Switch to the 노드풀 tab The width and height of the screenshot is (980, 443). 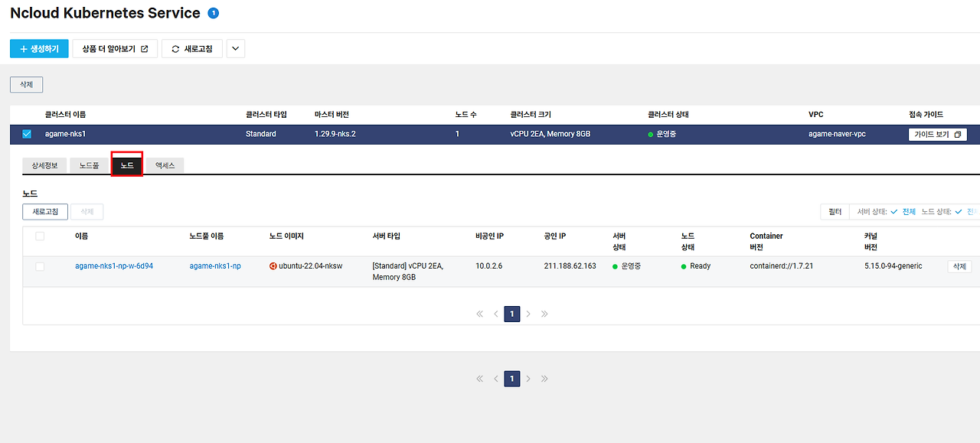pyautogui.click(x=90, y=165)
